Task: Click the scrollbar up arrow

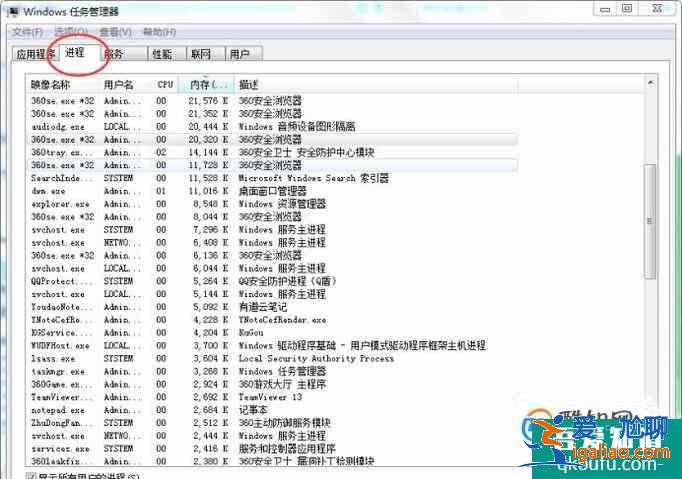Action: click(x=651, y=83)
